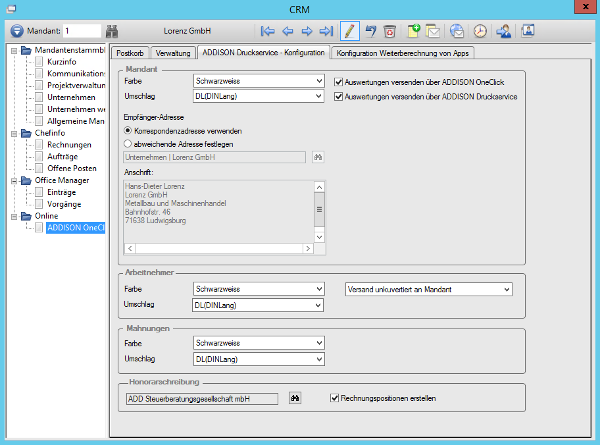
Task: Toggle Auswertungen versenden über ADDISON Druckservice
Action: tap(338, 97)
